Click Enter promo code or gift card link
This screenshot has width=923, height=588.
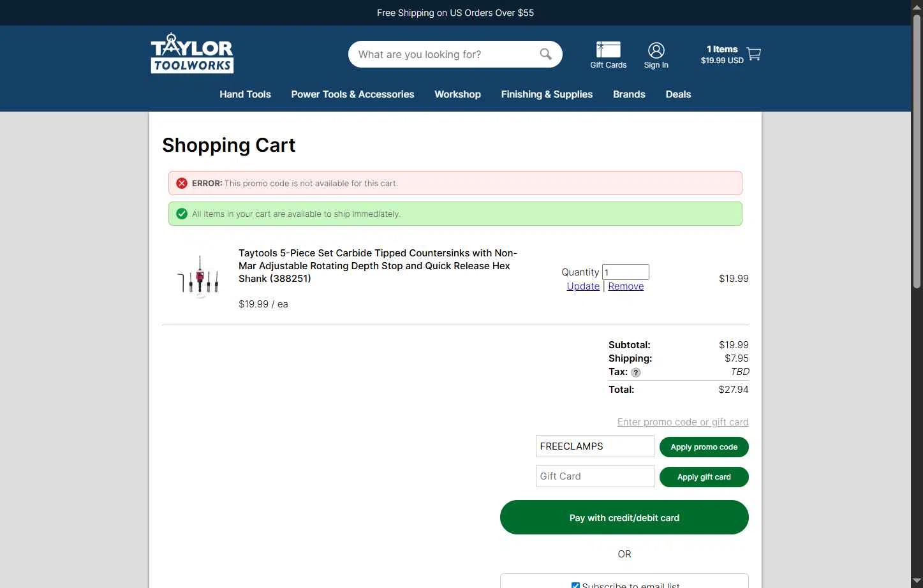coord(683,422)
